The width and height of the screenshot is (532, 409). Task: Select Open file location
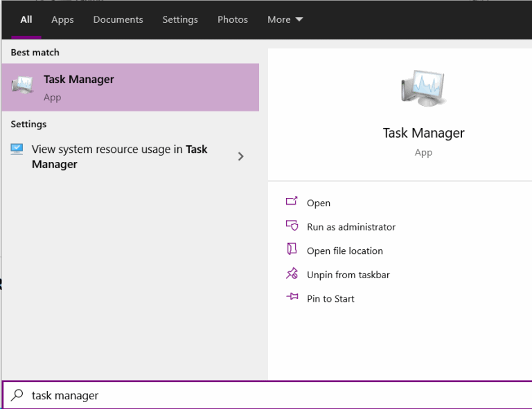pos(345,251)
